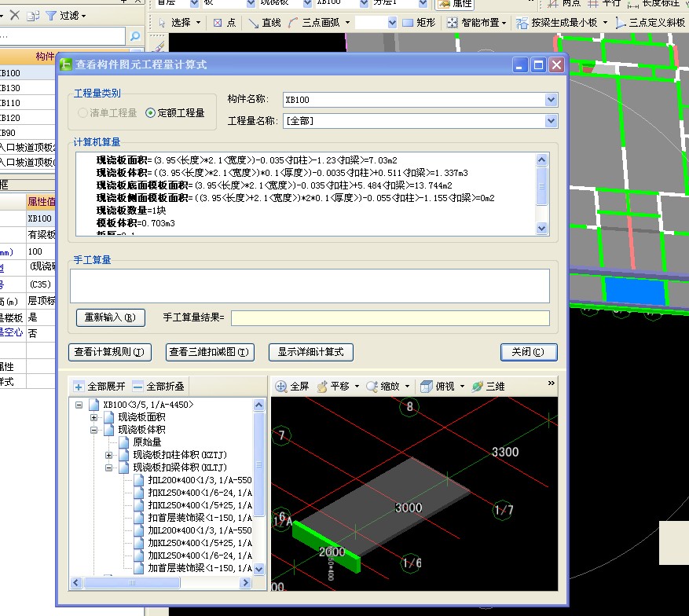Select the 清单工程量 radio button

coord(82,113)
